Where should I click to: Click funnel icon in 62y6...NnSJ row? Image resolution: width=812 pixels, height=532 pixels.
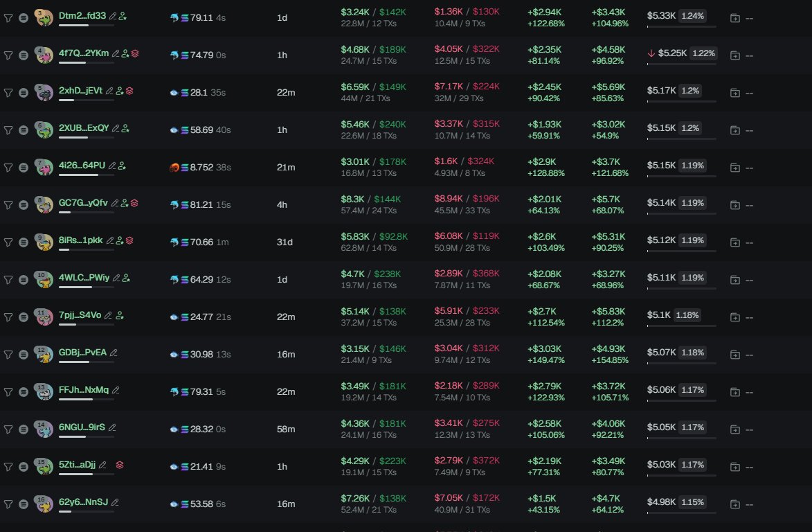pos(8,504)
